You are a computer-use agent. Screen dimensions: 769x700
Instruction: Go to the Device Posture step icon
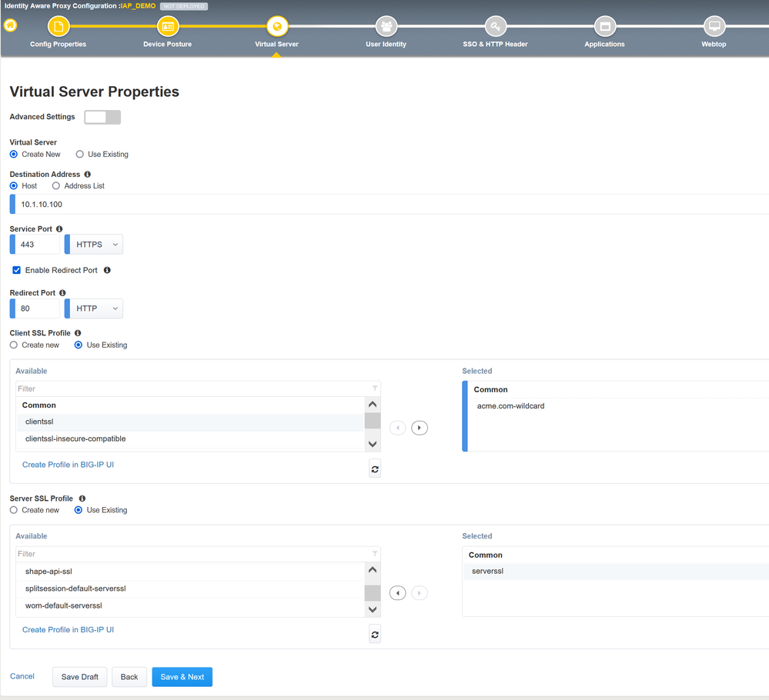tap(168, 26)
